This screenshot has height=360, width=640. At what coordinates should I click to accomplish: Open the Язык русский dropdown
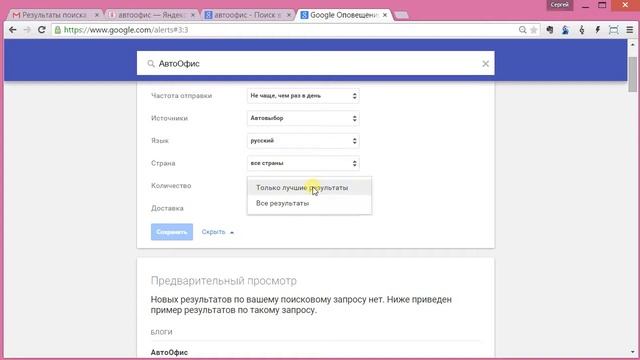click(303, 141)
